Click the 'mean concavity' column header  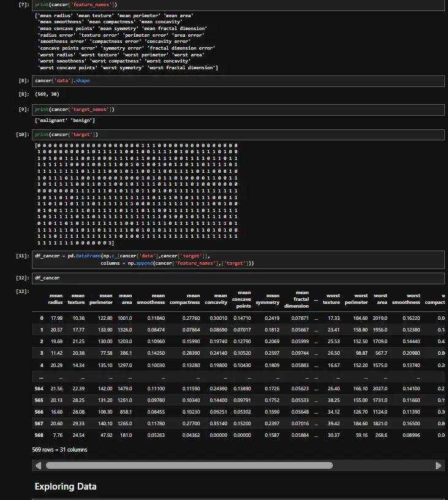pos(216,299)
